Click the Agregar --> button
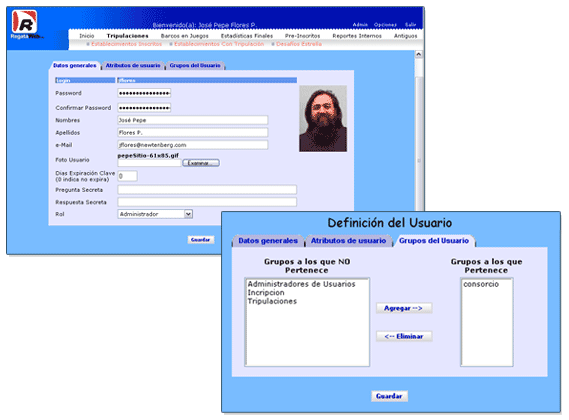Viewport: 569px width, 420px height. click(x=404, y=308)
